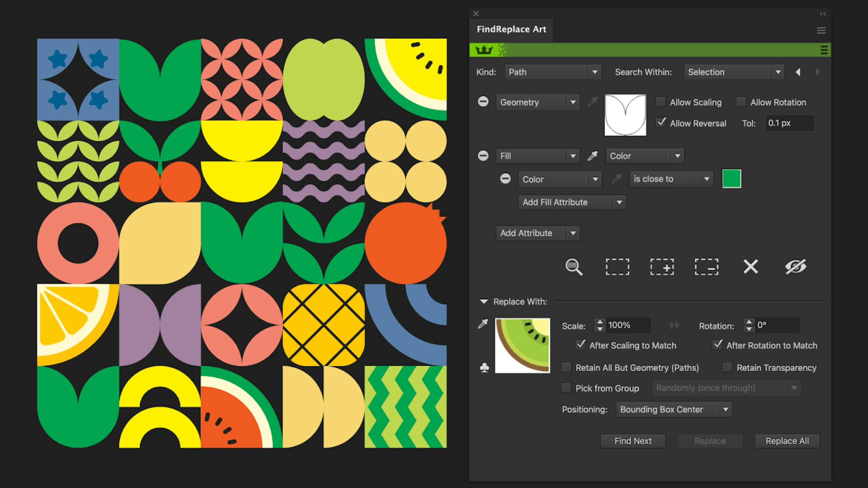Click the magnifier find icon

click(x=574, y=267)
